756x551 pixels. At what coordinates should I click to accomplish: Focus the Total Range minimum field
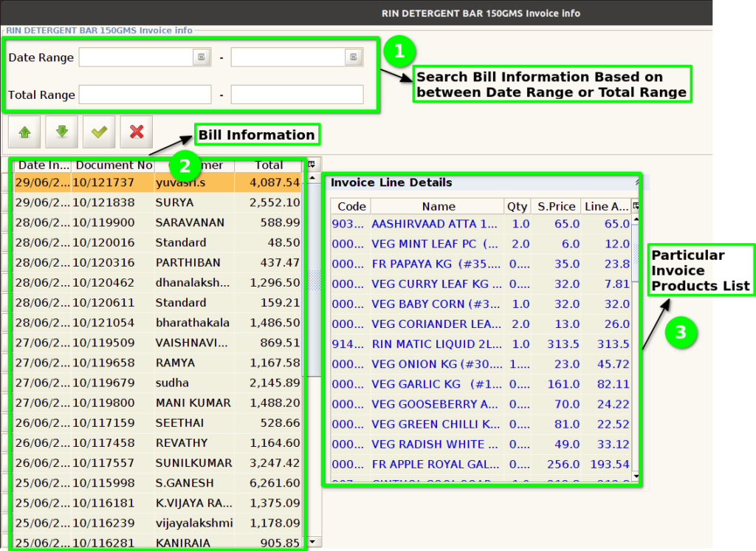click(x=145, y=95)
